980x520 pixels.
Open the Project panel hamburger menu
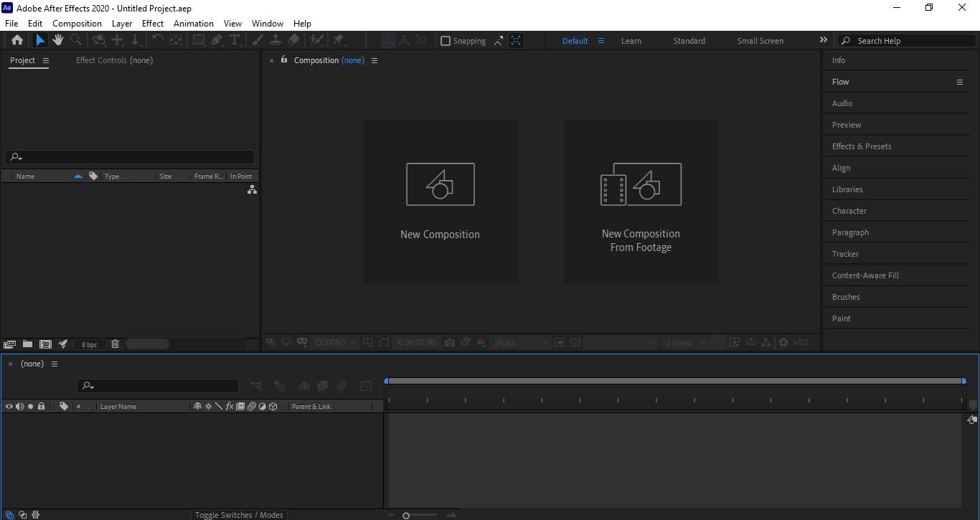46,61
